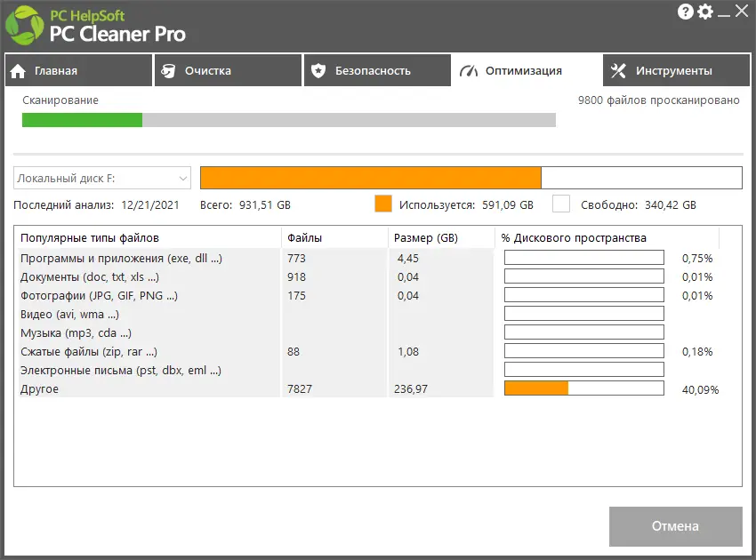Click the file count 175

[x=296, y=295]
